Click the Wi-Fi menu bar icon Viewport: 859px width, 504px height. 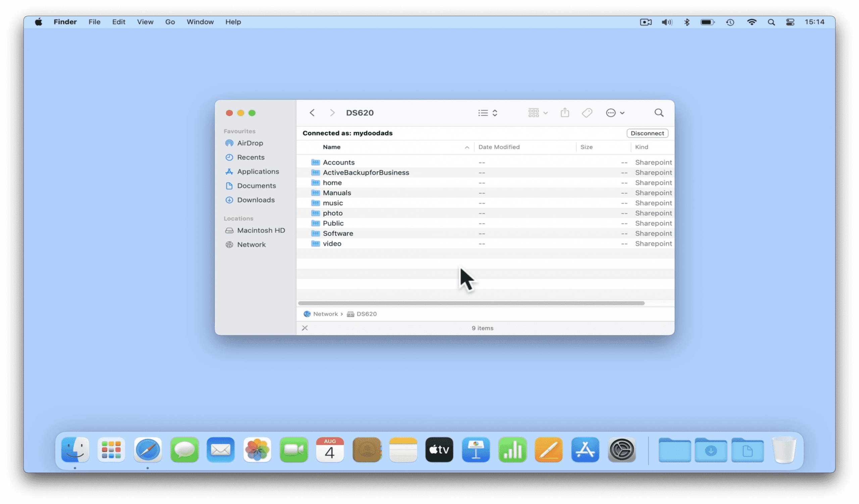(x=752, y=22)
